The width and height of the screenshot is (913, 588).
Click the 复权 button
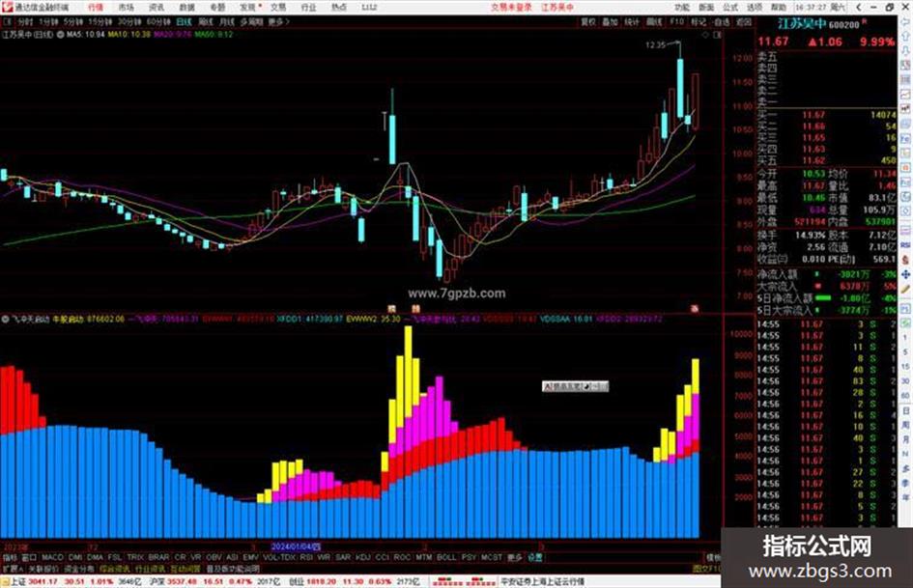(x=588, y=21)
